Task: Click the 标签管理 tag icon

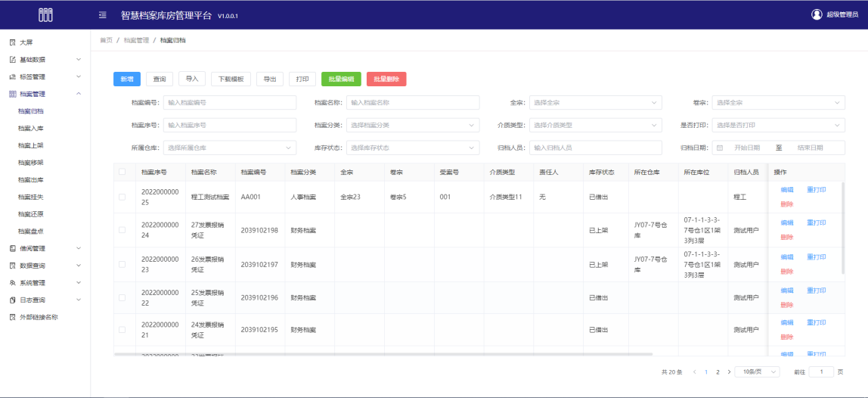Action: (12, 77)
